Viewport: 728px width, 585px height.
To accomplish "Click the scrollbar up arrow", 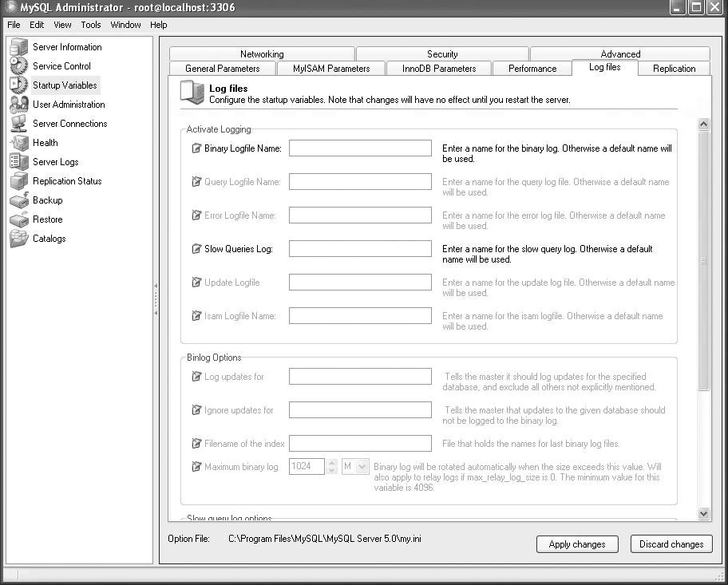I will [x=703, y=124].
